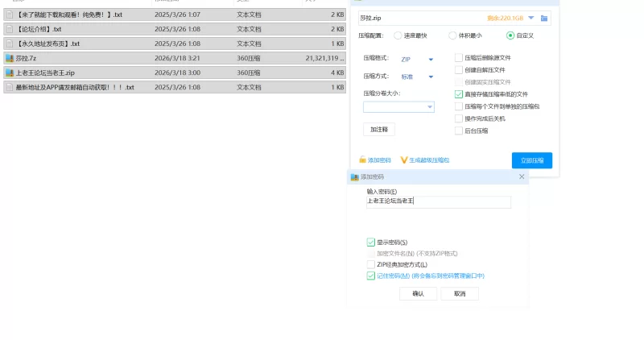This screenshot has width=644, height=340.
Task: Click the browse folder icon beside 莎拉.zip path
Action: (544, 18)
